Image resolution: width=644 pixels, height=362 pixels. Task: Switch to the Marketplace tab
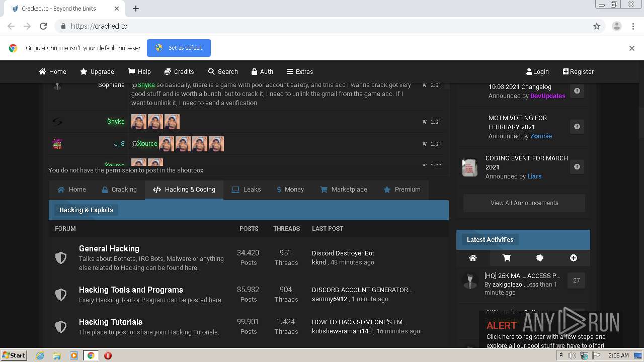[344, 190]
